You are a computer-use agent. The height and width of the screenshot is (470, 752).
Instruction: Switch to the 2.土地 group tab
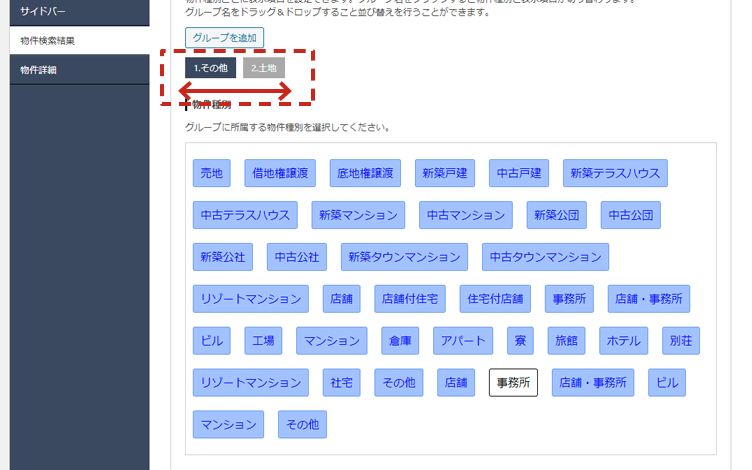(x=264, y=68)
